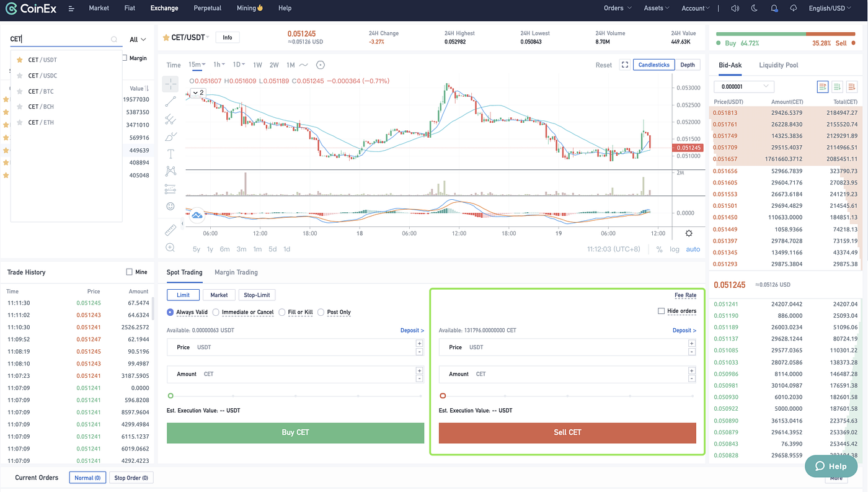Open the hamburger menu next to CoinEx logo

point(72,9)
